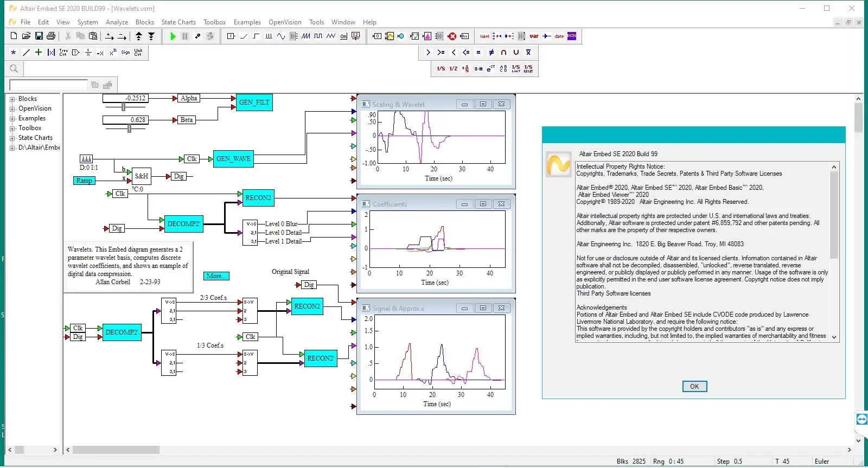Insert a label annotation block
Image resolution: width=868 pixels, height=468 pixels.
pyautogui.click(x=484, y=36)
